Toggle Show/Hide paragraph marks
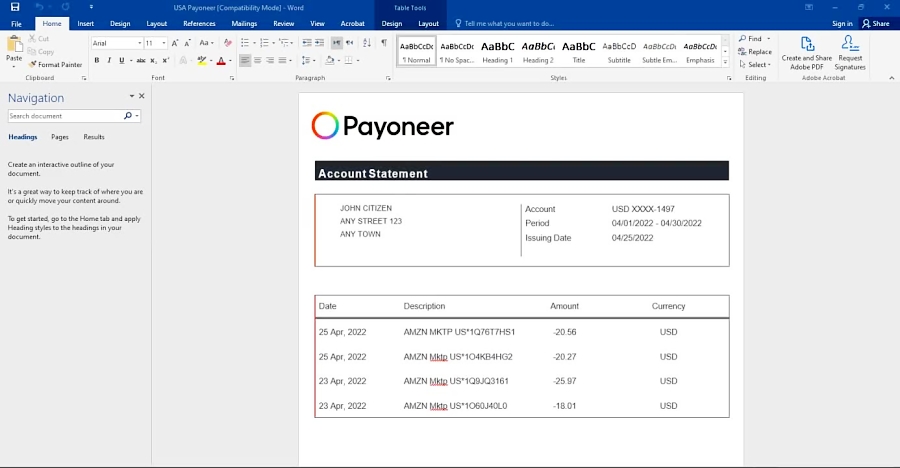The width and height of the screenshot is (900, 468). pos(384,43)
